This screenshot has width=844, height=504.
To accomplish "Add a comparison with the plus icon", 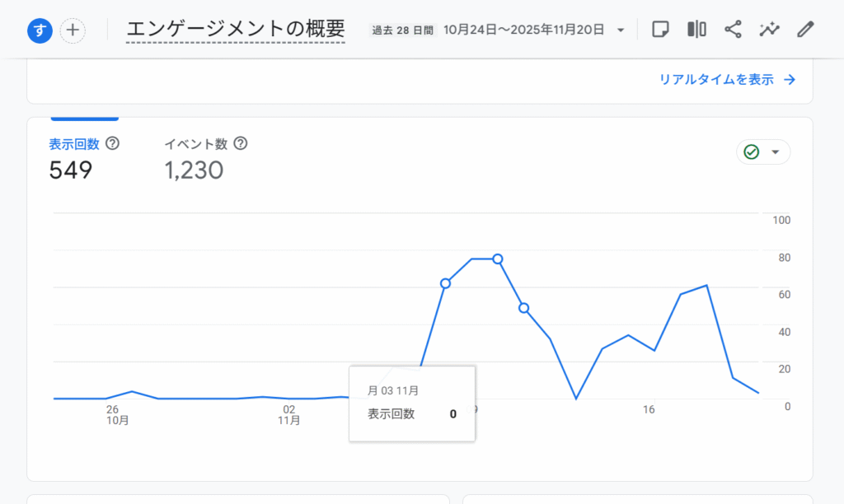I will tap(73, 30).
